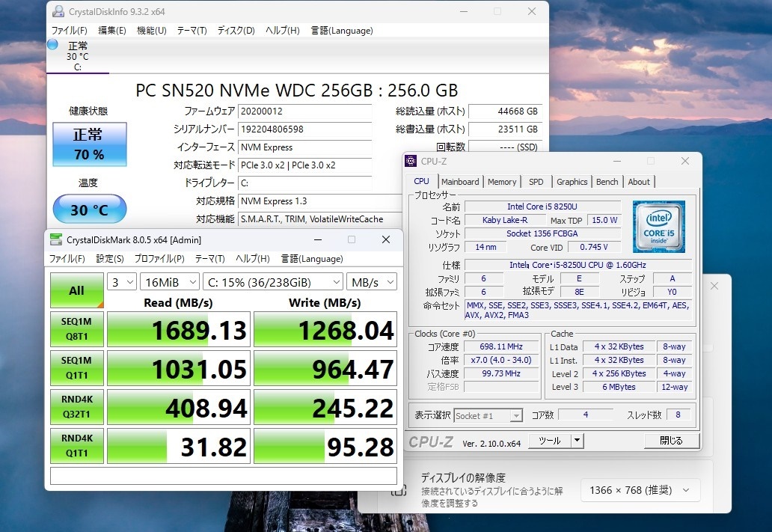Open 機能(U) menu in CrystalDiskInfo
This screenshot has height=532, width=772.
[x=152, y=31]
